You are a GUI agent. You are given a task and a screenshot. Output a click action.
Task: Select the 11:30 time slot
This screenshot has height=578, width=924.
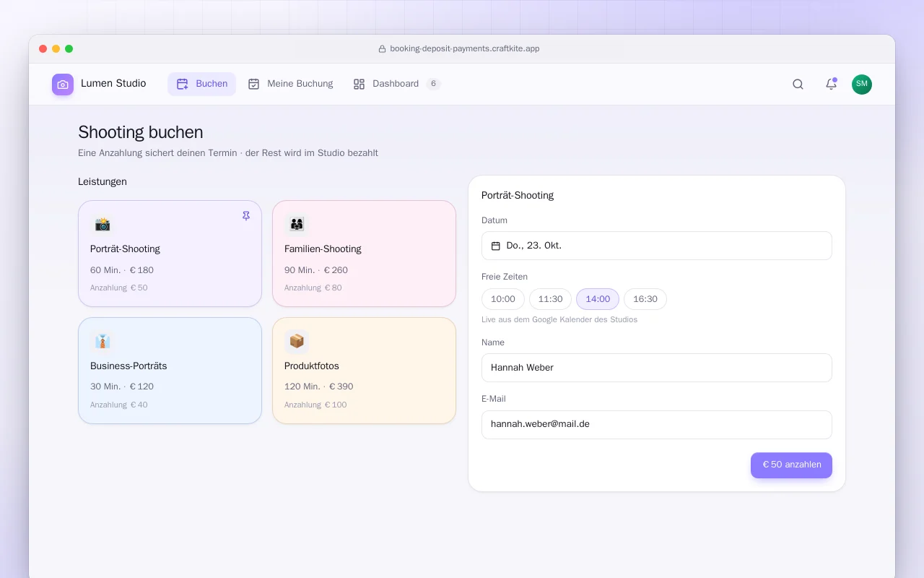(x=550, y=299)
